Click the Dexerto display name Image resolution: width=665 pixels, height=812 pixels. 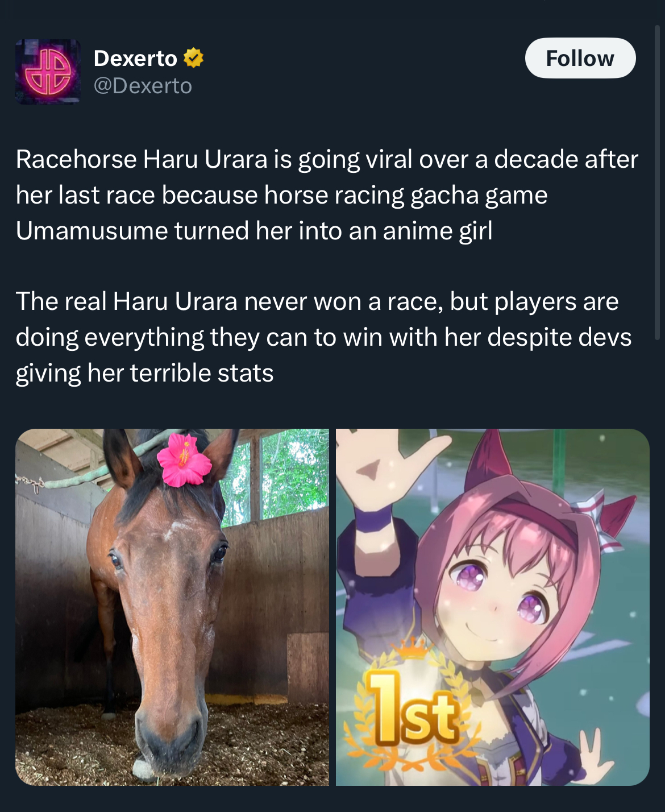coord(135,58)
